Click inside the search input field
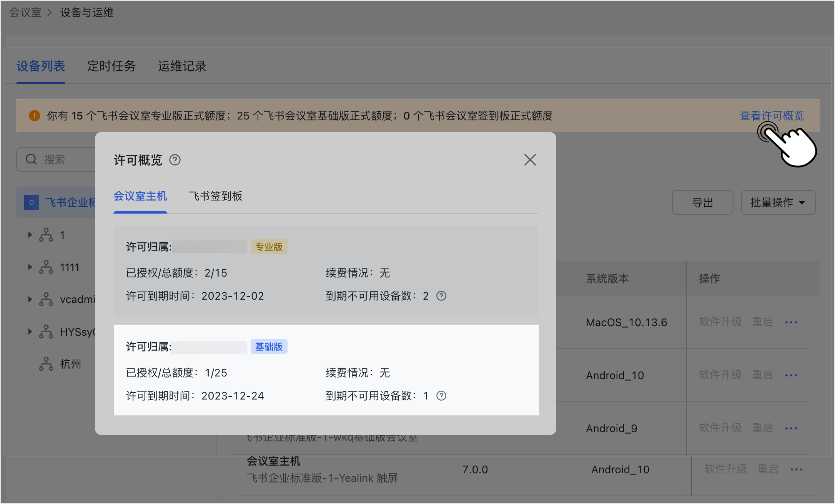Image resolution: width=835 pixels, height=504 pixels. tap(58, 159)
